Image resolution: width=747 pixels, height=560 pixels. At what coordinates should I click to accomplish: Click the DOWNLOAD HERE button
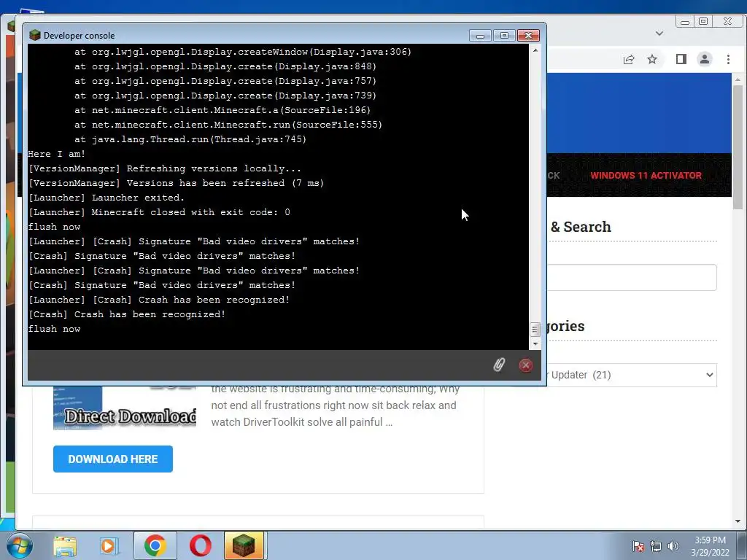(x=113, y=459)
